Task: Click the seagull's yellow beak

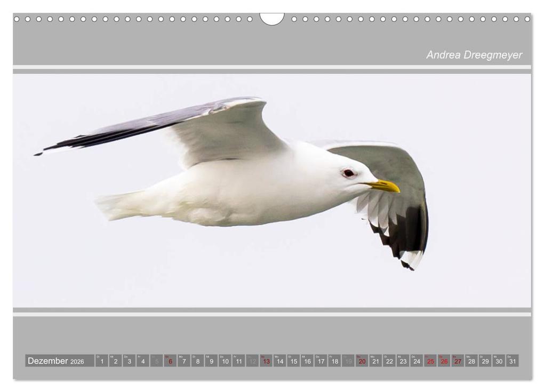Action: pyautogui.click(x=385, y=186)
